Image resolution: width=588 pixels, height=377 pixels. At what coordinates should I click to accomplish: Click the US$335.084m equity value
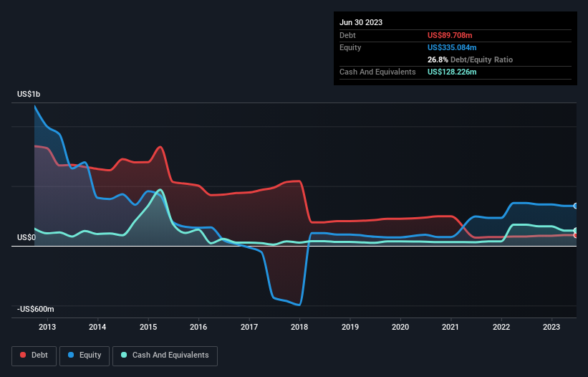[452, 47]
